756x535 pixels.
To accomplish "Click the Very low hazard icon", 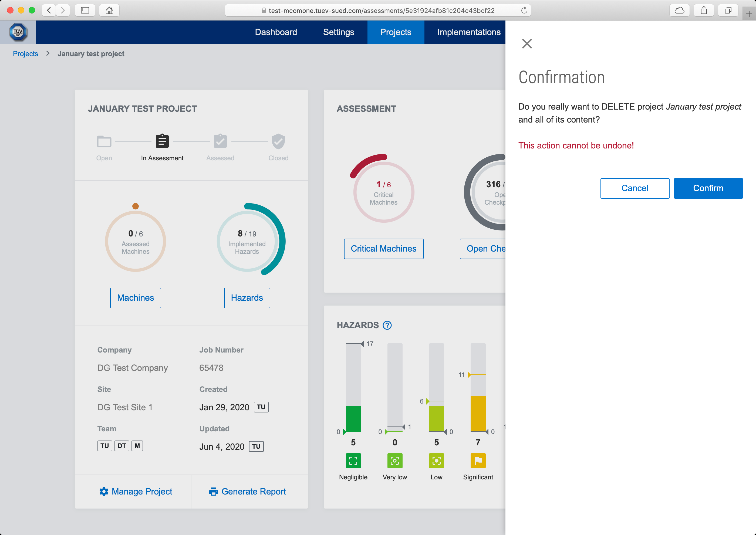I will tap(394, 460).
